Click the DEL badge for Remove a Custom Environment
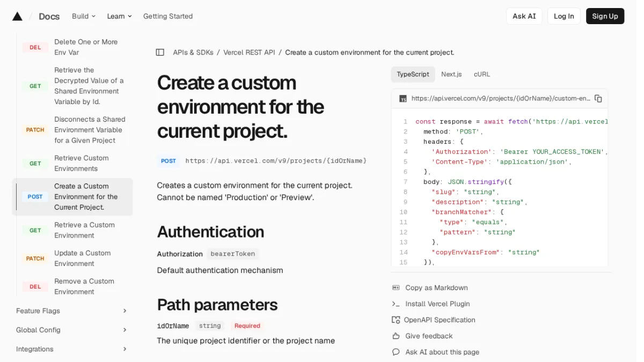Image resolution: width=644 pixels, height=362 pixels. coord(35,287)
